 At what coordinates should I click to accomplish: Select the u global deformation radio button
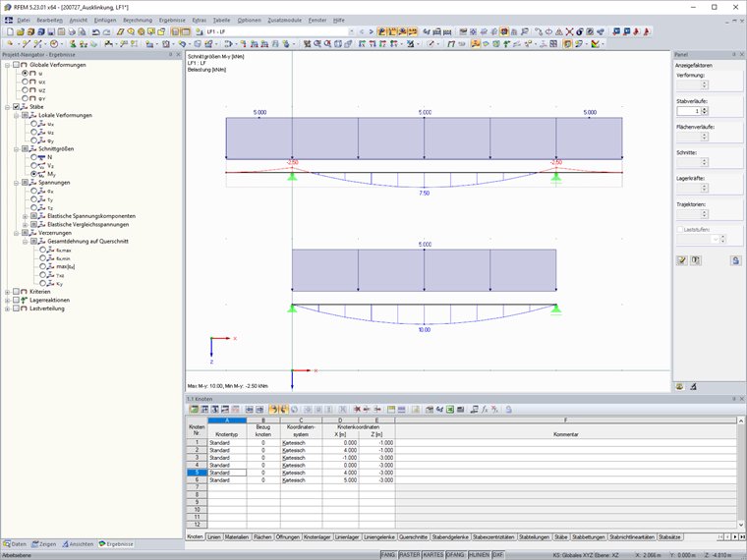pos(25,74)
